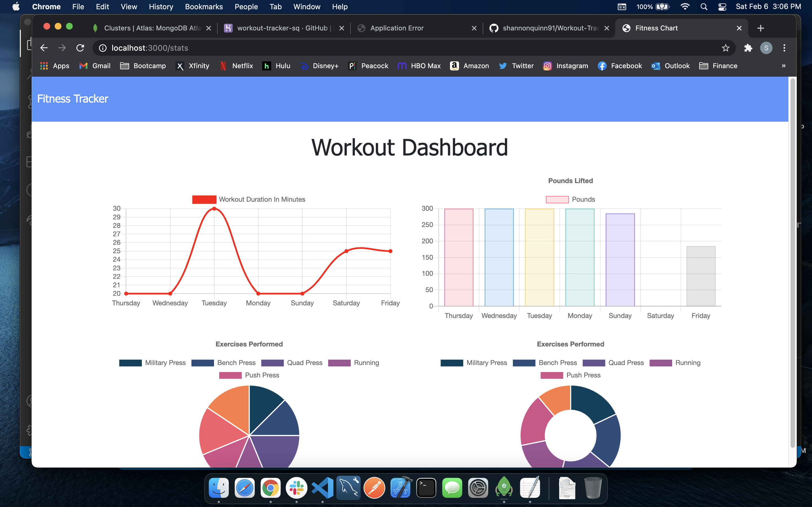Select the View menu in Chrome

(x=127, y=6)
